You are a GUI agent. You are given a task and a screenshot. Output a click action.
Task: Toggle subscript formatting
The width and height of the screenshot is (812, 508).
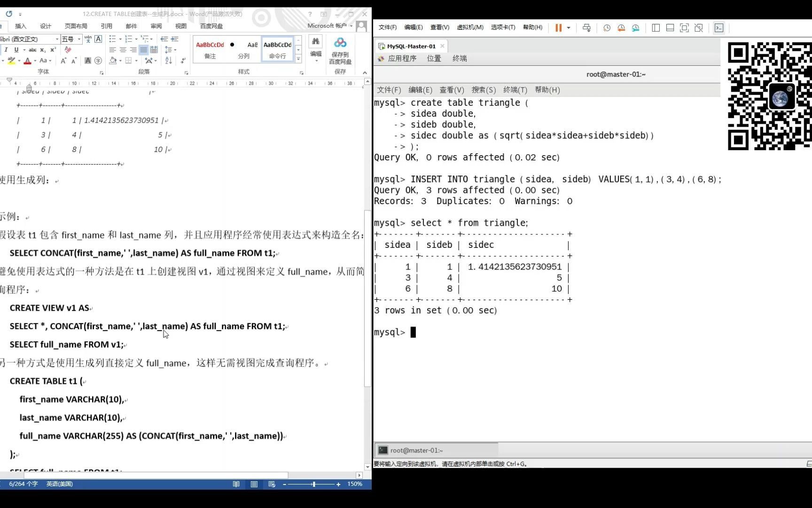(x=43, y=50)
